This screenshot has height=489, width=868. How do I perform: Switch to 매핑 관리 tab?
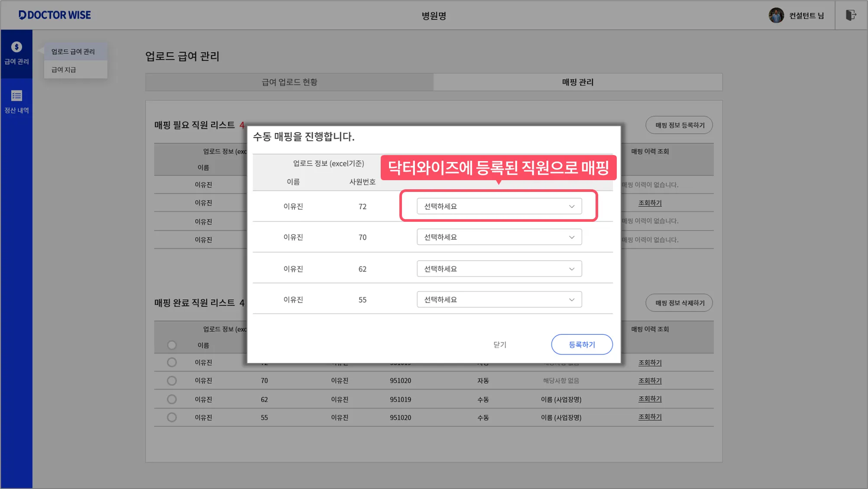click(x=577, y=82)
